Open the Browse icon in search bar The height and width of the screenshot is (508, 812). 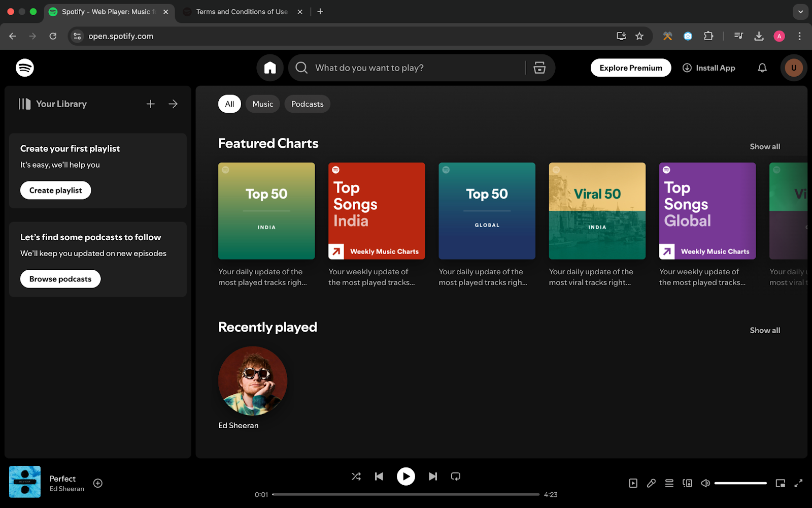539,68
